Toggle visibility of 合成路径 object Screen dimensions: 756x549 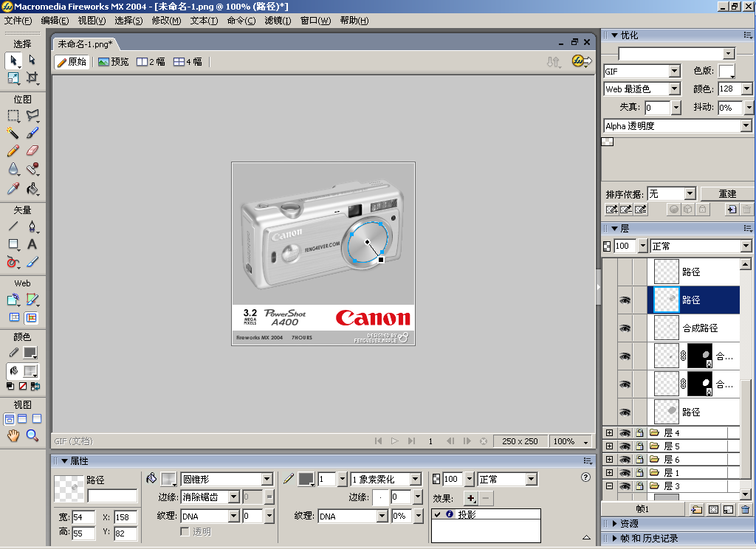(625, 328)
